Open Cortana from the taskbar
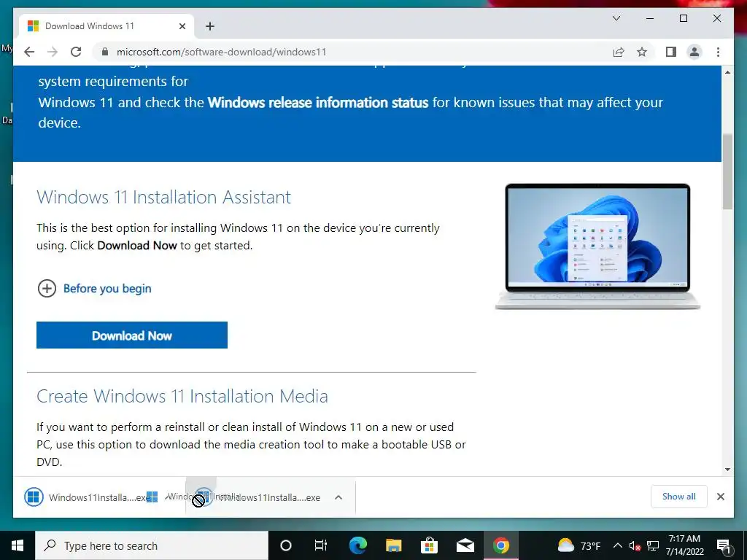The image size is (747, 560). point(286,545)
